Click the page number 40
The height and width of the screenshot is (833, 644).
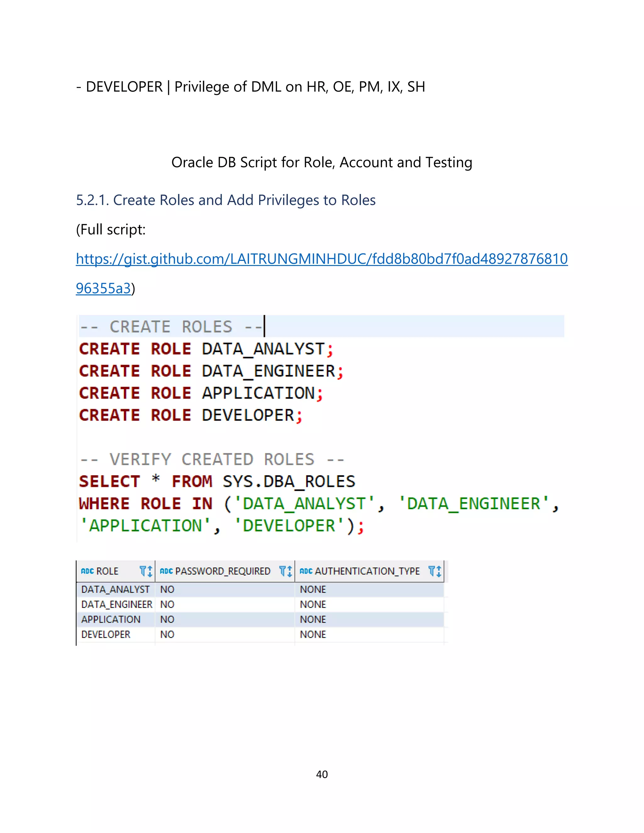pyautogui.click(x=322, y=774)
